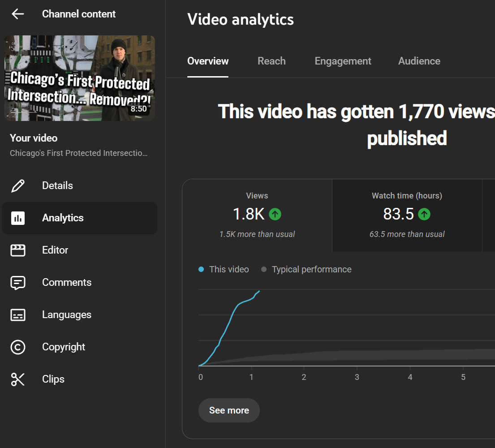Screen dimensions: 495x448
Task: Go to the Audience tab
Action: click(x=419, y=61)
